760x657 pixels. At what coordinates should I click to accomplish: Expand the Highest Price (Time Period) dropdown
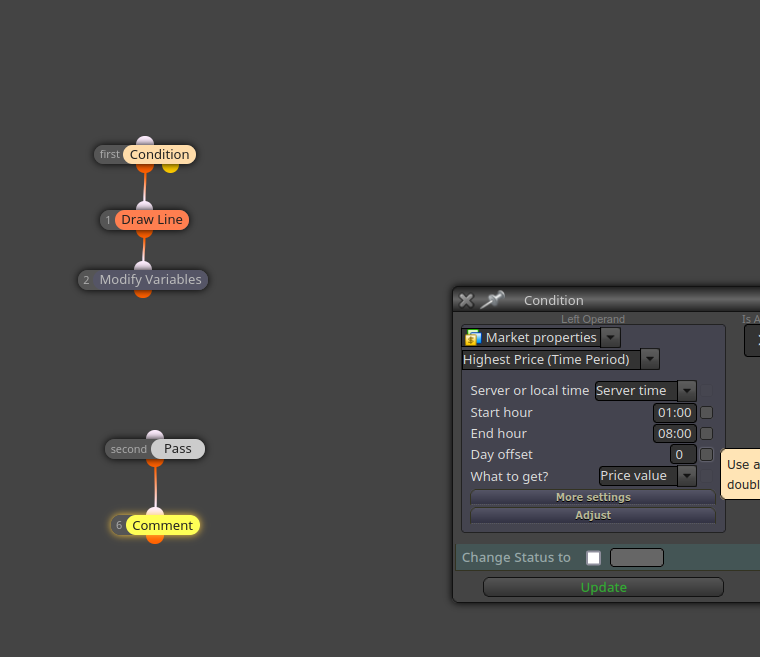point(650,359)
